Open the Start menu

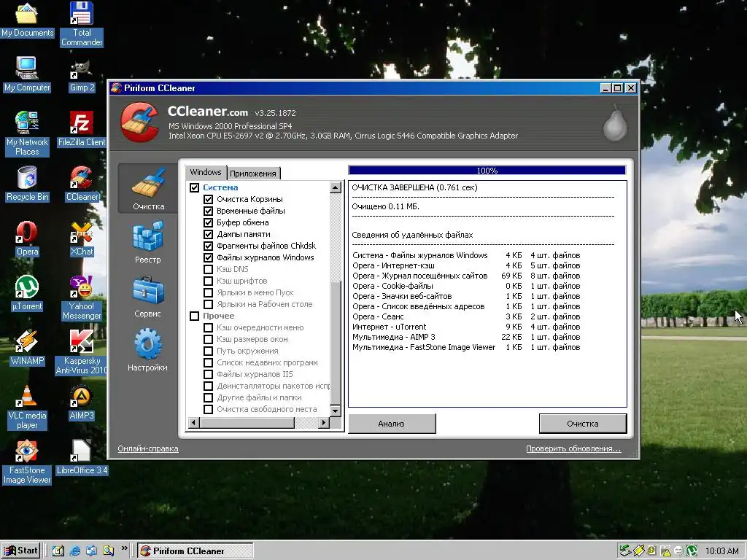tap(20, 551)
